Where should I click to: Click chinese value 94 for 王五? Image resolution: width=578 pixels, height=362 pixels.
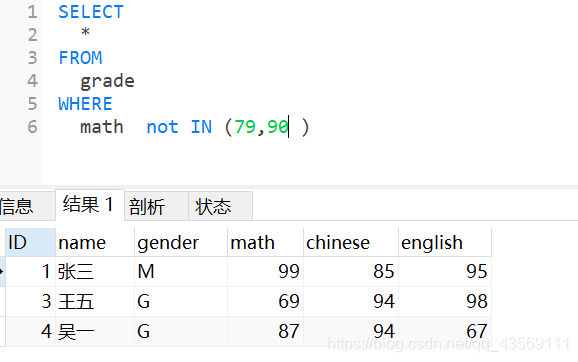point(351,302)
